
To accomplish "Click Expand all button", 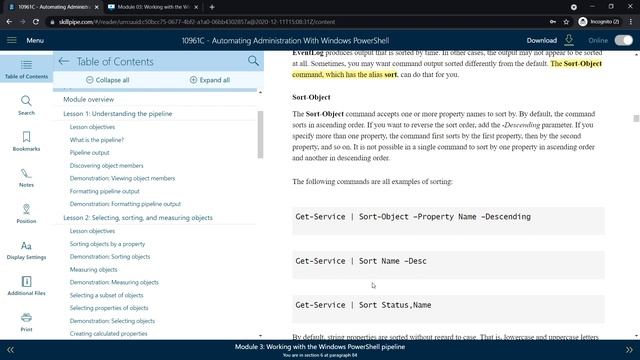I will tap(210, 80).
